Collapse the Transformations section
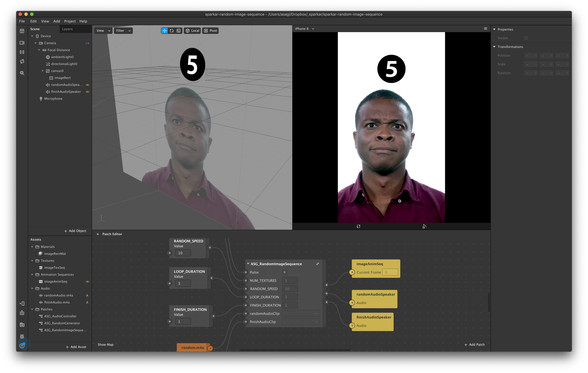The height and width of the screenshot is (373, 588). point(494,47)
